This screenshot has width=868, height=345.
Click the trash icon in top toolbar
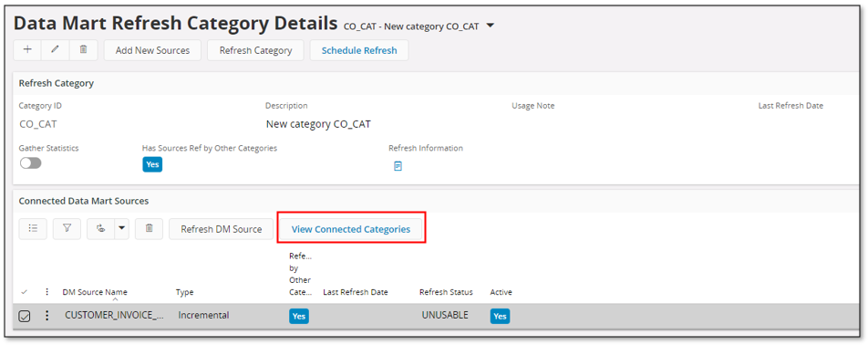[84, 50]
